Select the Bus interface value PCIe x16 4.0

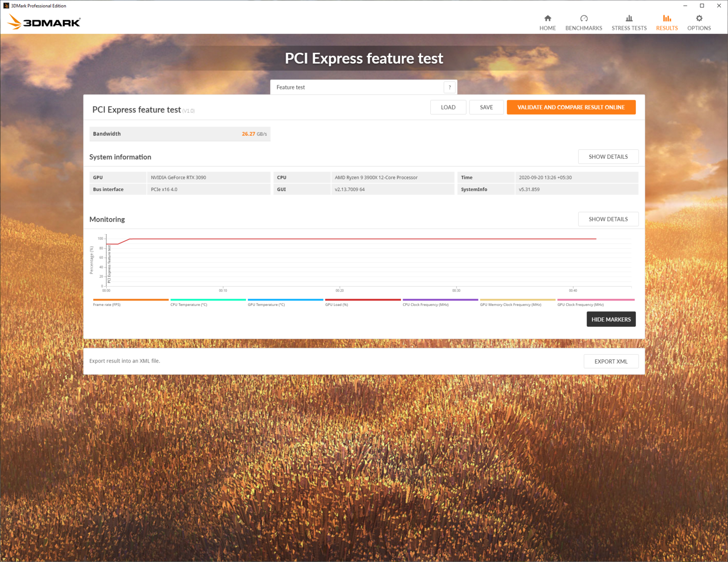pyautogui.click(x=164, y=190)
